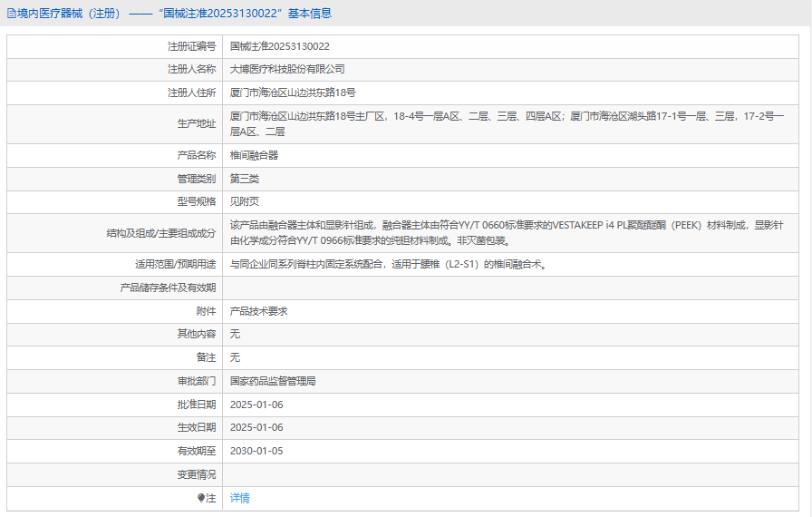The width and height of the screenshot is (812, 517).
Task: Click 见附页 in the 型号规格 row
Action: [x=245, y=201]
